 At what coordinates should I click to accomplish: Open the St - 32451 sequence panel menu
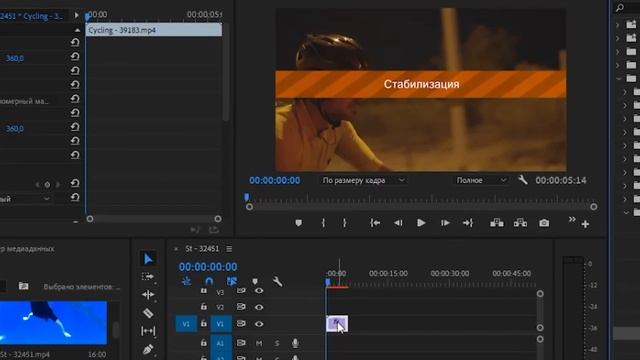229,249
